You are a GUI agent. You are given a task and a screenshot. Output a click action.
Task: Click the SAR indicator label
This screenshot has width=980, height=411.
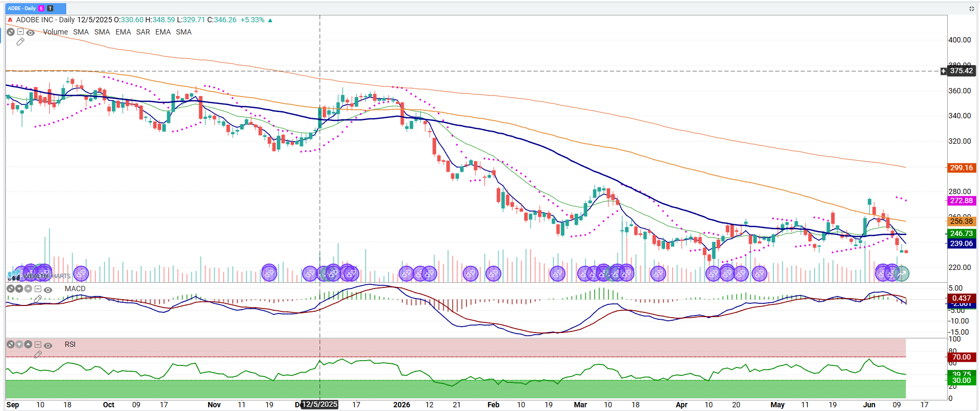coord(143,32)
